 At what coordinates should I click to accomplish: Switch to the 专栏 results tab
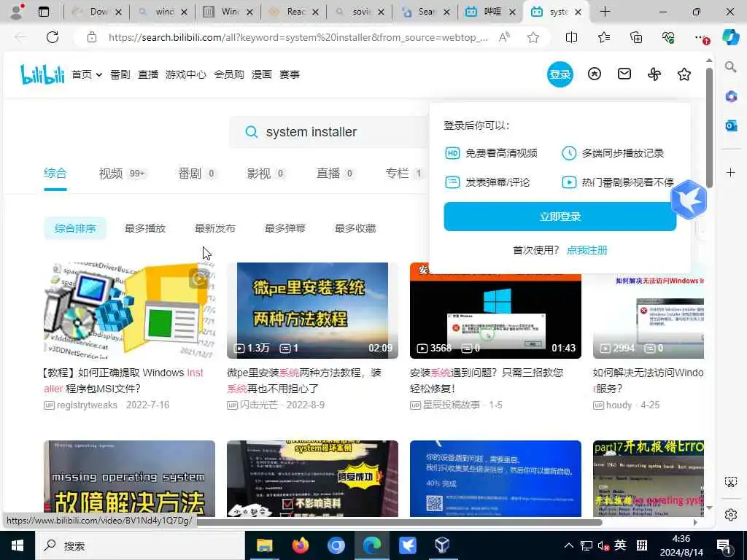[404, 174]
